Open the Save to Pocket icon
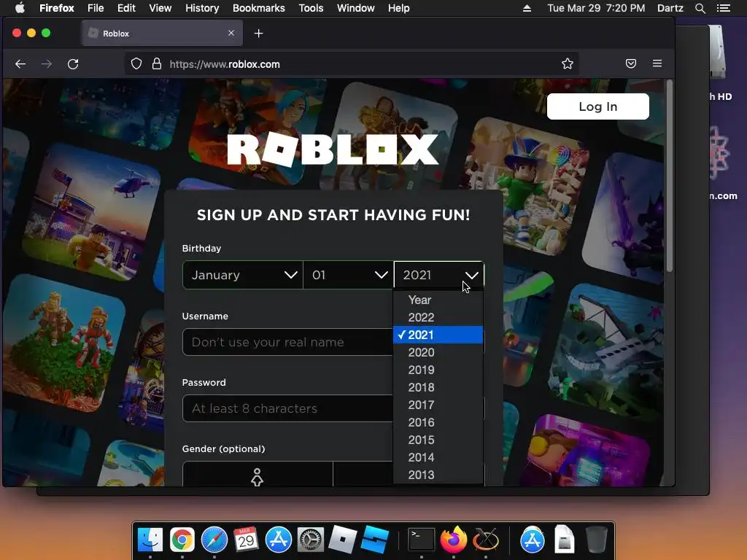 coord(631,64)
